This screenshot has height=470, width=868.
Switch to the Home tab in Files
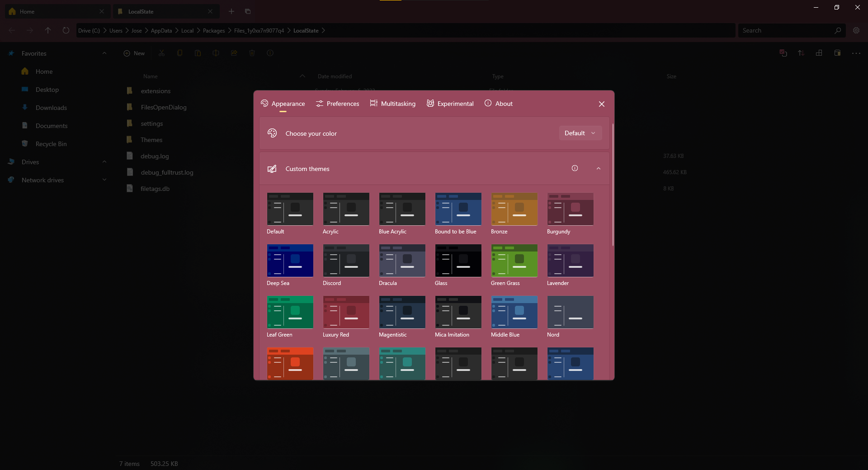click(x=57, y=11)
